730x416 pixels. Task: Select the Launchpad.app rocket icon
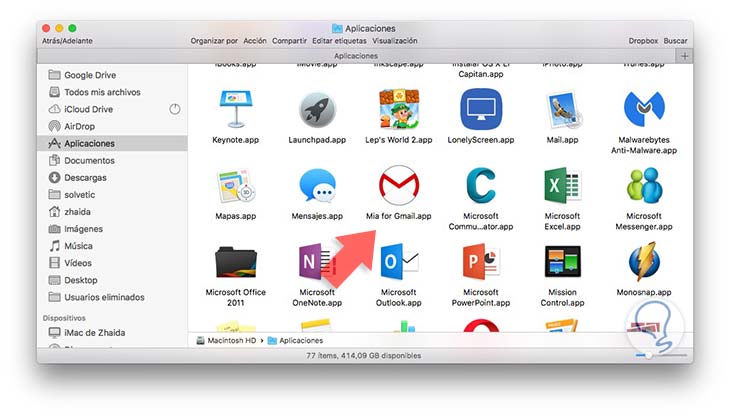[317, 110]
